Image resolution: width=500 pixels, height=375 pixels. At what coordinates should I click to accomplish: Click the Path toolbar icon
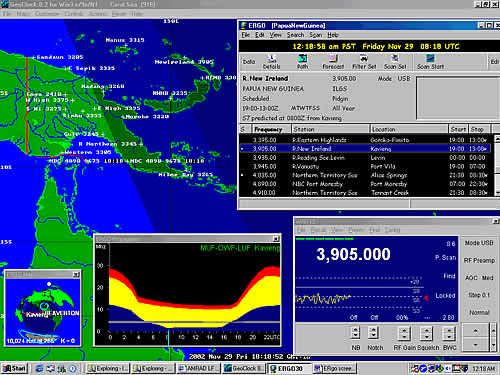pos(303,62)
